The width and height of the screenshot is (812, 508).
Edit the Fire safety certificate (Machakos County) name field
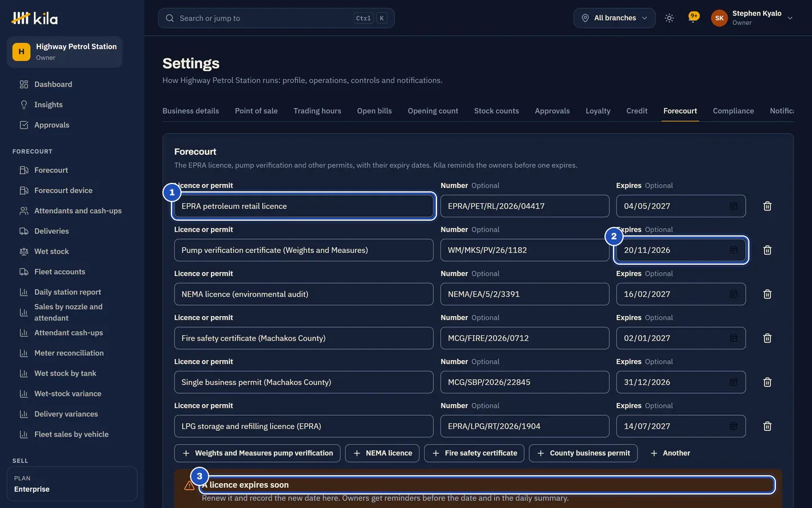[x=304, y=338]
